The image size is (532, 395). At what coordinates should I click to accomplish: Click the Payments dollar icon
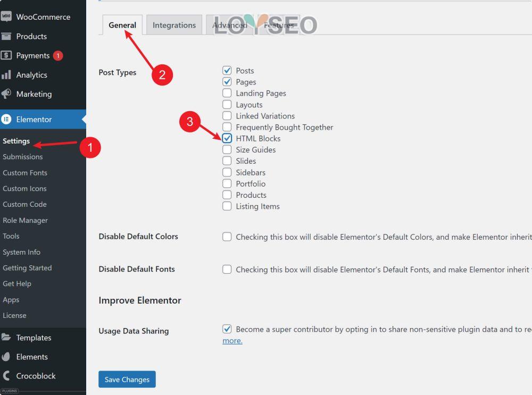(x=6, y=55)
